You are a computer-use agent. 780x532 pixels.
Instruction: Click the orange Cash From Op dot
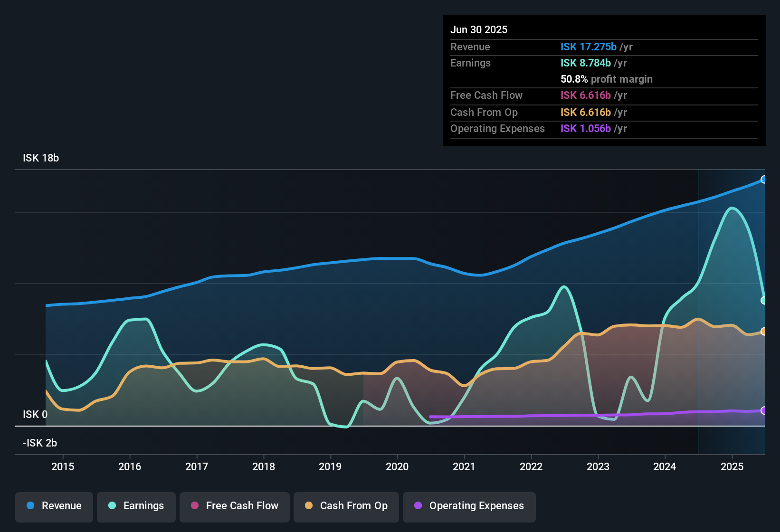(309, 505)
